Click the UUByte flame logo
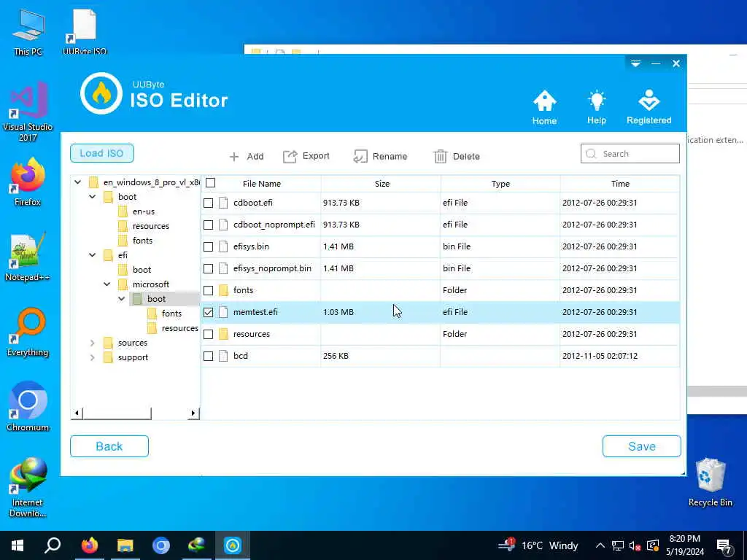The image size is (747, 560). (101, 93)
